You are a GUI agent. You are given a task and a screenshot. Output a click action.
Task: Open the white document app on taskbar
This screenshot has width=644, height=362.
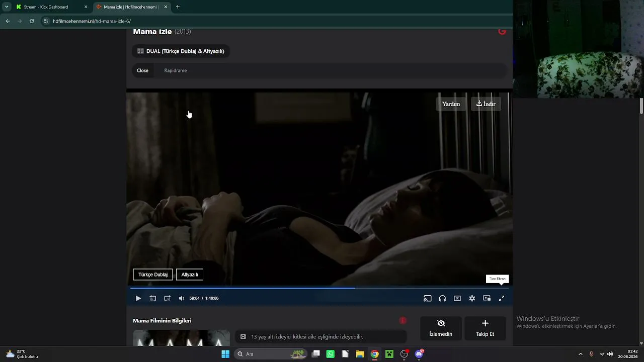click(345, 354)
